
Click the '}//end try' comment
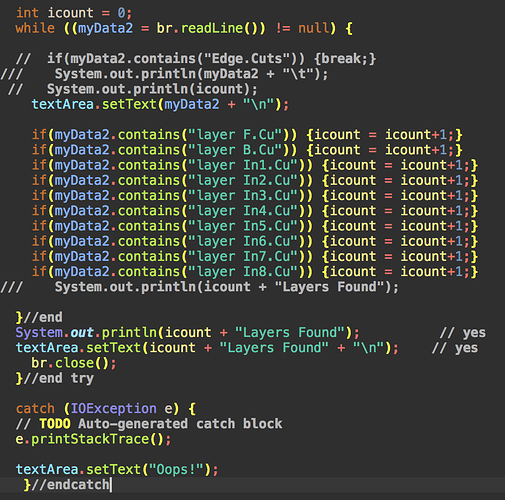click(55, 378)
